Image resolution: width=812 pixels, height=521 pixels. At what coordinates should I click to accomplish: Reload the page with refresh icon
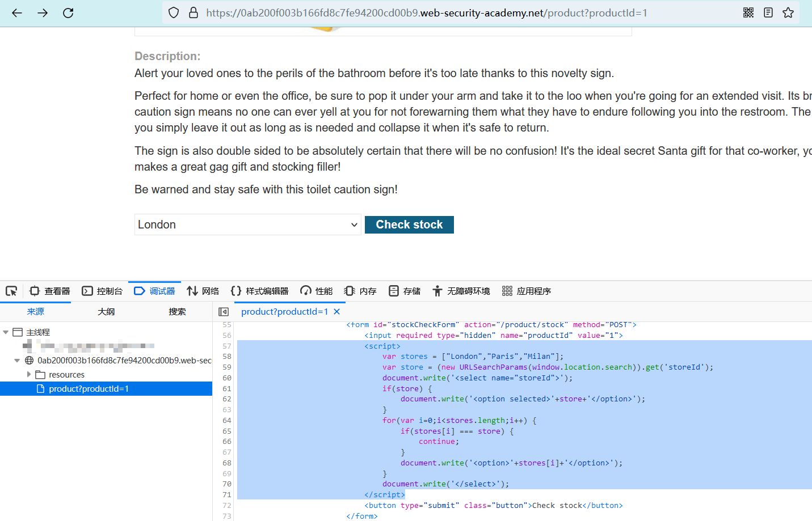68,13
